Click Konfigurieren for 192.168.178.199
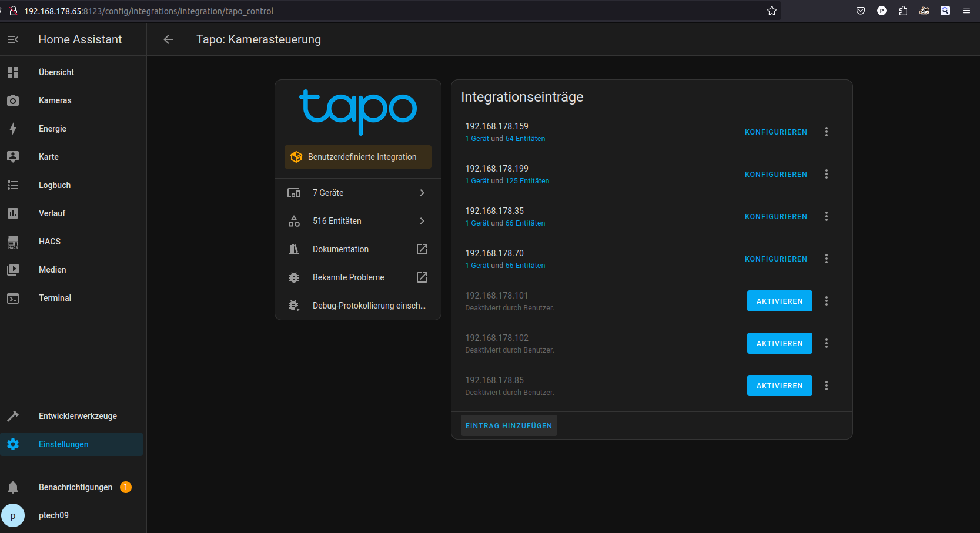This screenshot has height=533, width=980. [775, 175]
